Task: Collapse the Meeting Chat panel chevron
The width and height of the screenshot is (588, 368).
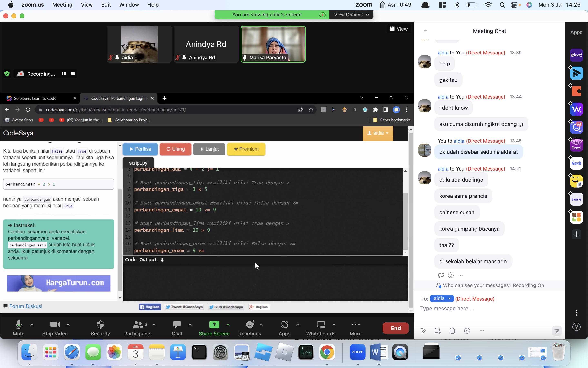Action: pos(425,31)
